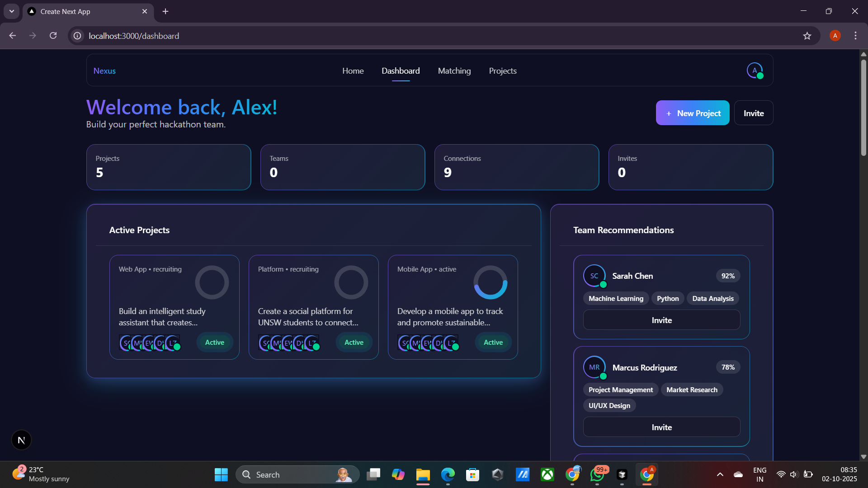This screenshot has width=868, height=488.
Task: Open Next.js dev tools via the N button
Action: point(21,440)
